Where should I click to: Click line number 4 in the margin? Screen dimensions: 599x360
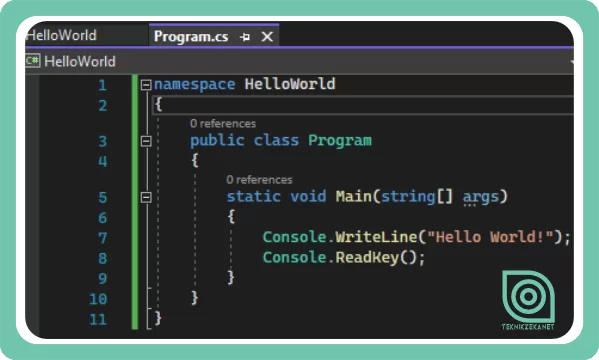[102, 161]
